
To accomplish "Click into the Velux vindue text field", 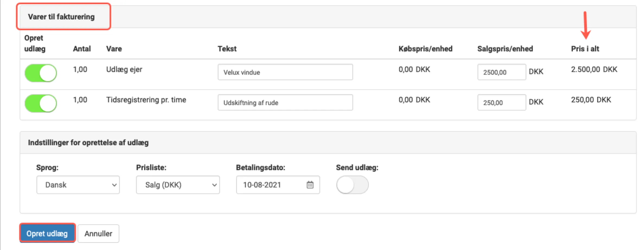I will pos(285,72).
